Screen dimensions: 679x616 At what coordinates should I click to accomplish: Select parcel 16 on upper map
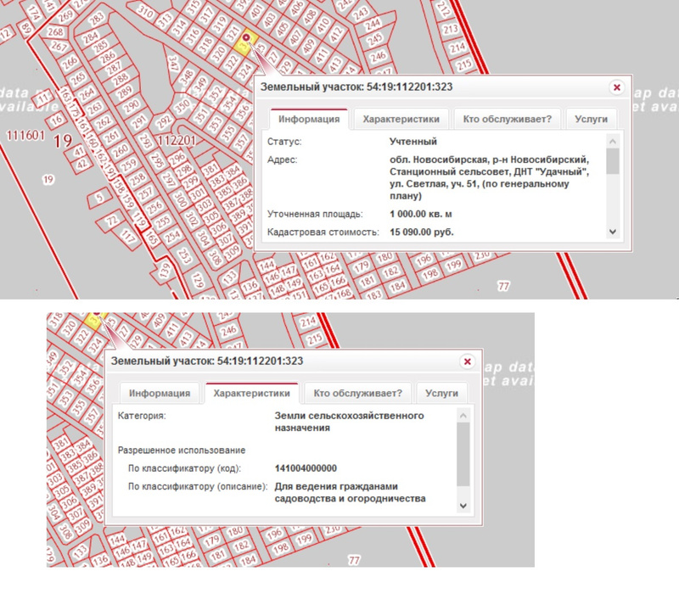tap(56, 120)
